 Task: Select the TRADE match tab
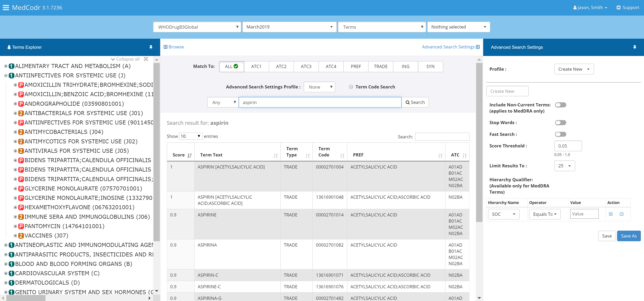click(x=381, y=67)
